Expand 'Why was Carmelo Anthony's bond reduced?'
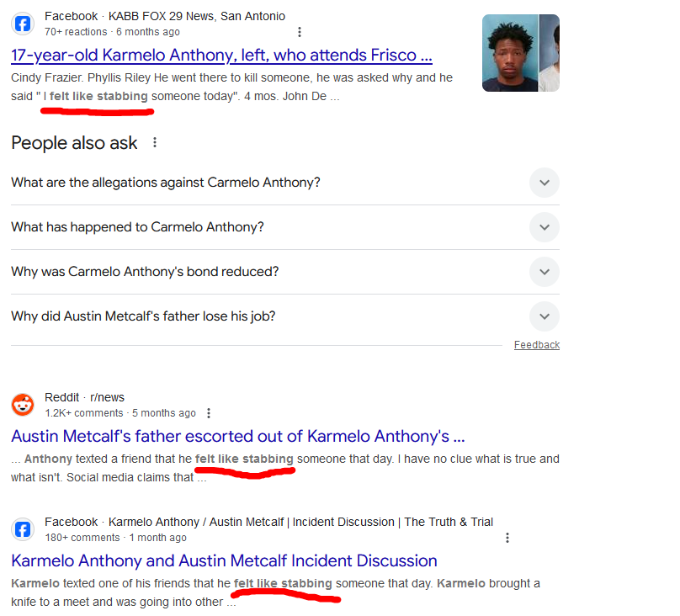 click(x=285, y=272)
